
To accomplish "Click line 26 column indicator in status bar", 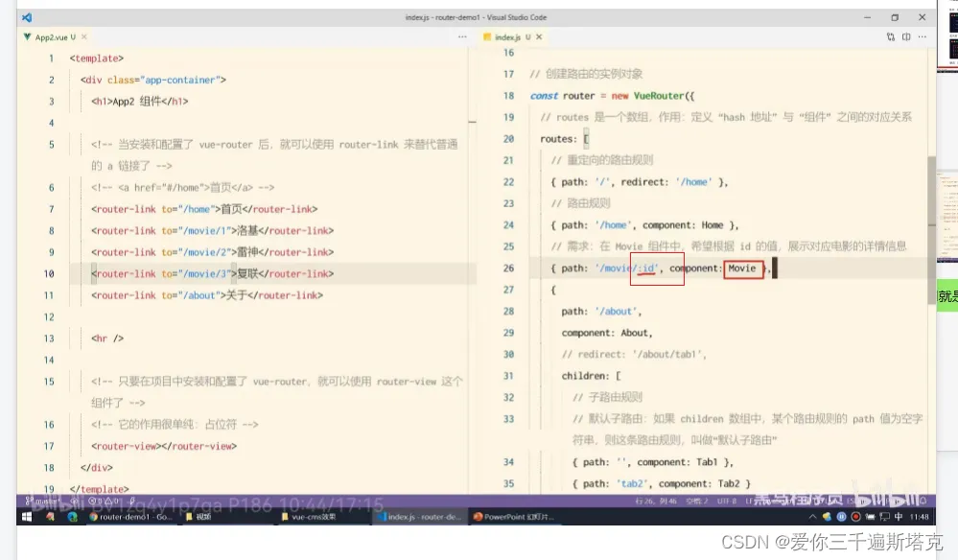I will pos(656,501).
